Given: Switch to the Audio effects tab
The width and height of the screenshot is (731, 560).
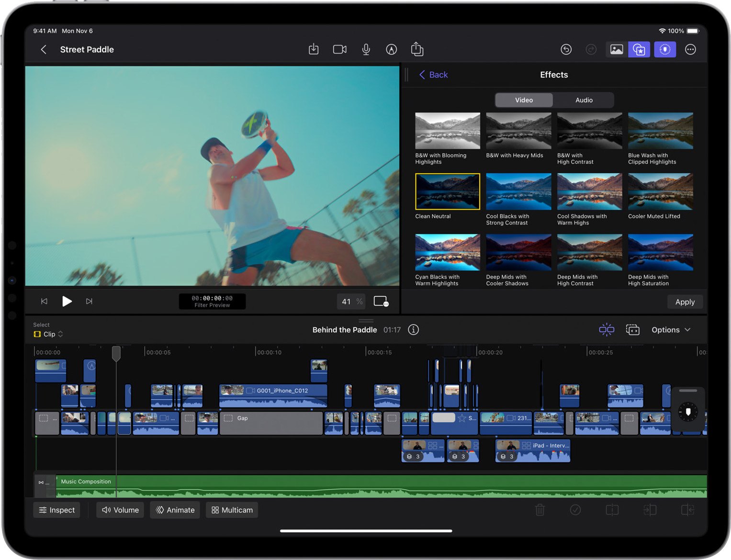Looking at the screenshot, I should [584, 100].
